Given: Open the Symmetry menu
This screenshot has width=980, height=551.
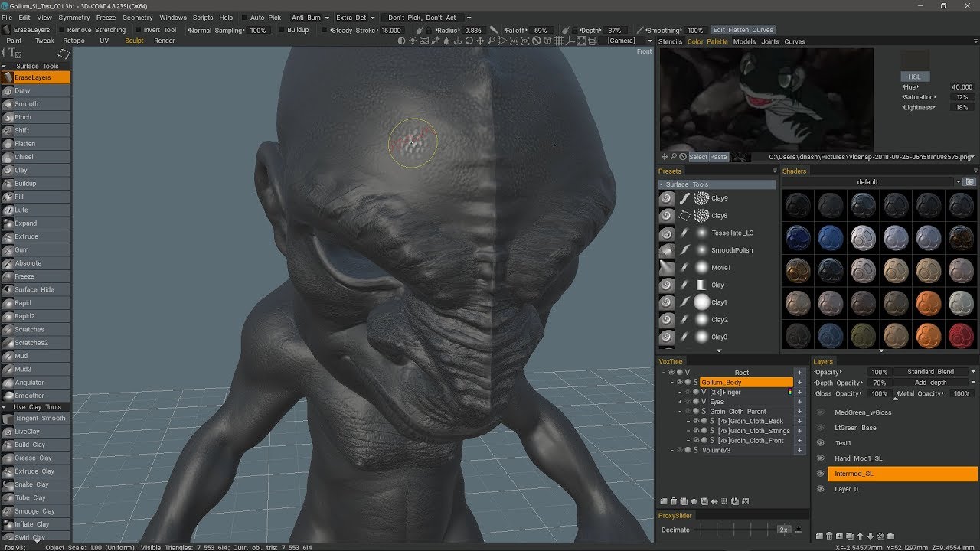Looking at the screenshot, I should (73, 18).
